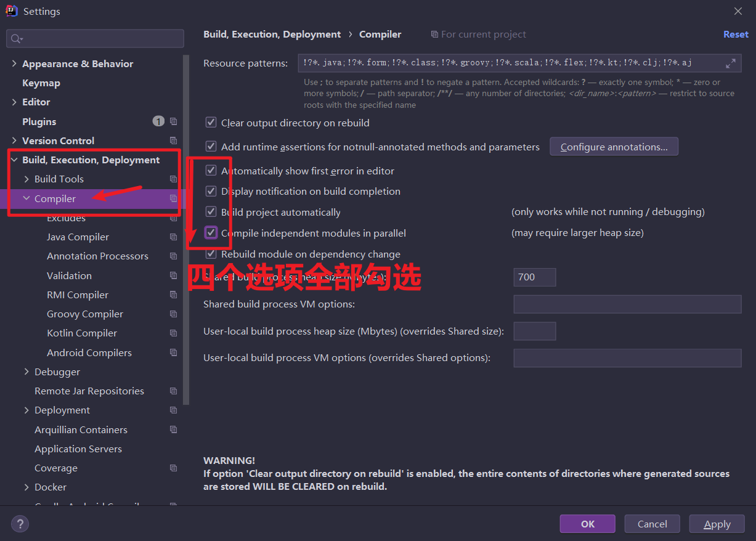This screenshot has height=541, width=756.
Task: Open the Plugins settings page
Action: [x=39, y=121]
